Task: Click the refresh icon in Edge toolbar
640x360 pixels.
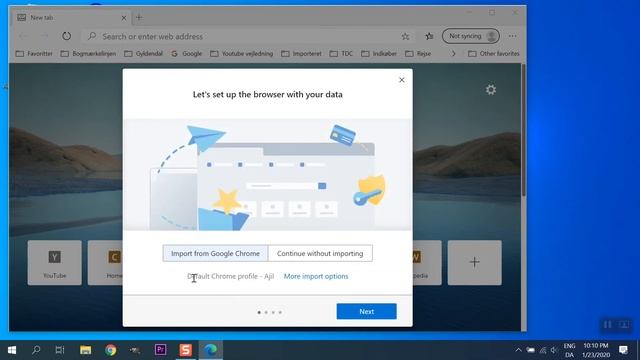Action: click(67, 36)
